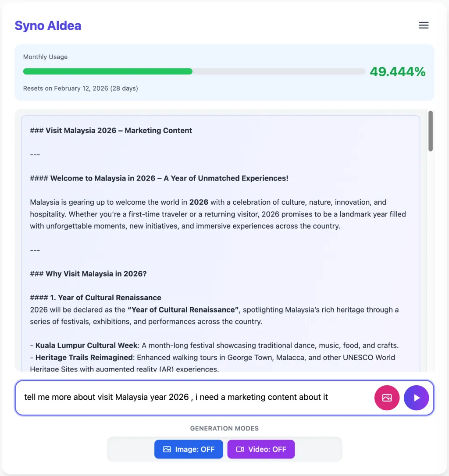Click the "1. Year of Cultural Renaissance" heading
This screenshot has height=476, width=449.
105,298
